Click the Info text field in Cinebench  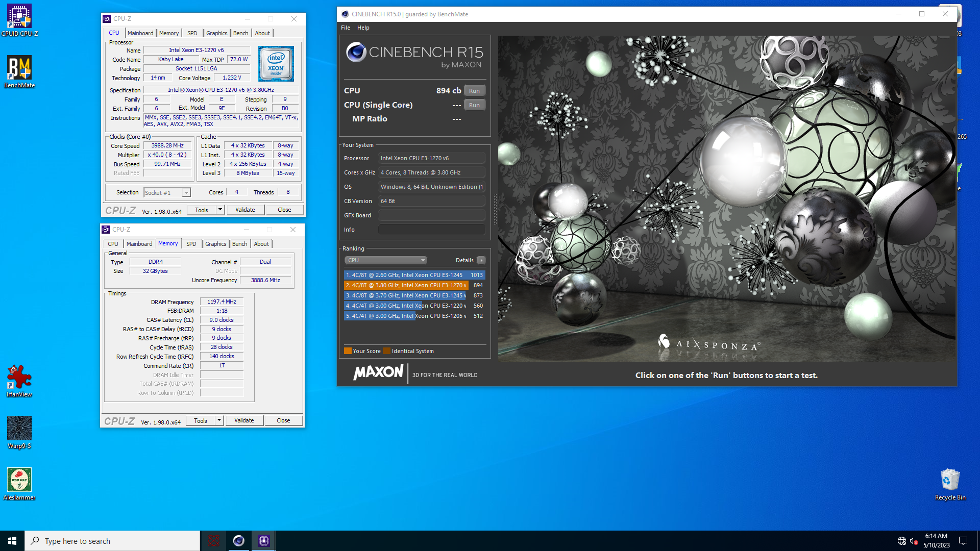431,230
